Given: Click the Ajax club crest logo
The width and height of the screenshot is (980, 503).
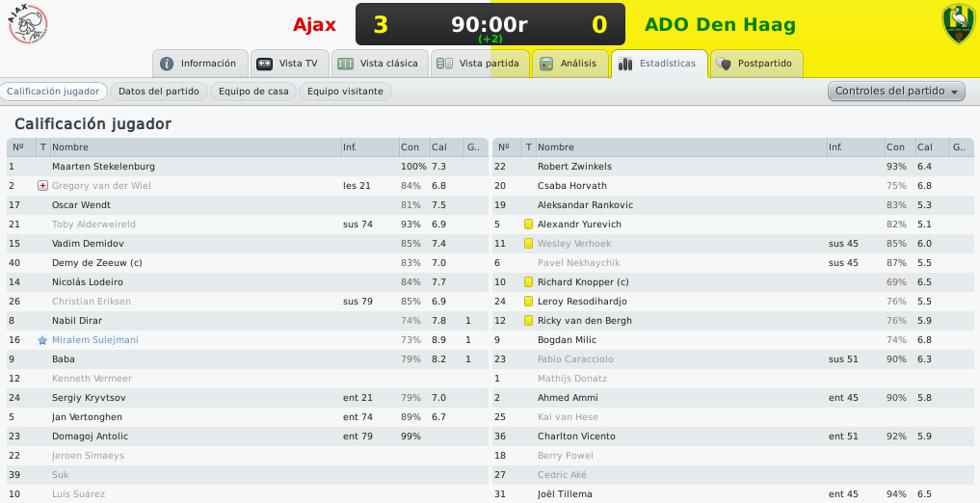Looking at the screenshot, I should pyautogui.click(x=28, y=24).
